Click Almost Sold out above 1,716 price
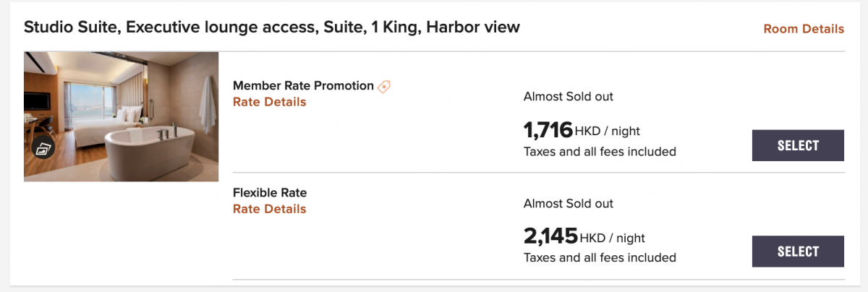868x292 pixels. pyautogui.click(x=569, y=96)
